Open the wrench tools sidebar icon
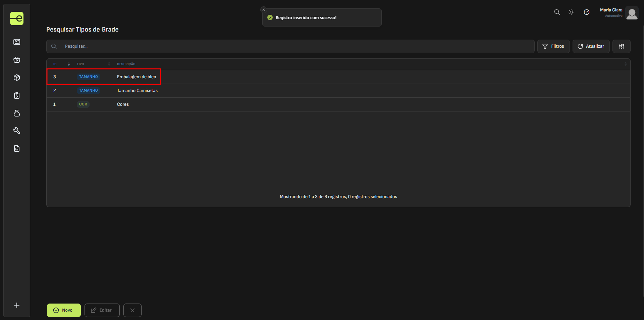 click(x=17, y=131)
